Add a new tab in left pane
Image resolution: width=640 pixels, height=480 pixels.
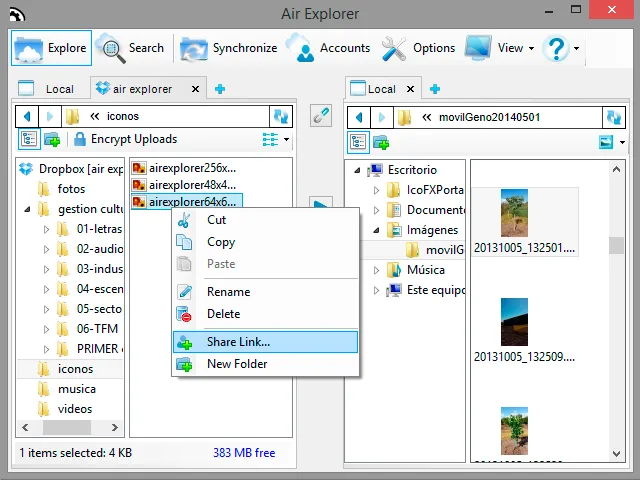220,89
